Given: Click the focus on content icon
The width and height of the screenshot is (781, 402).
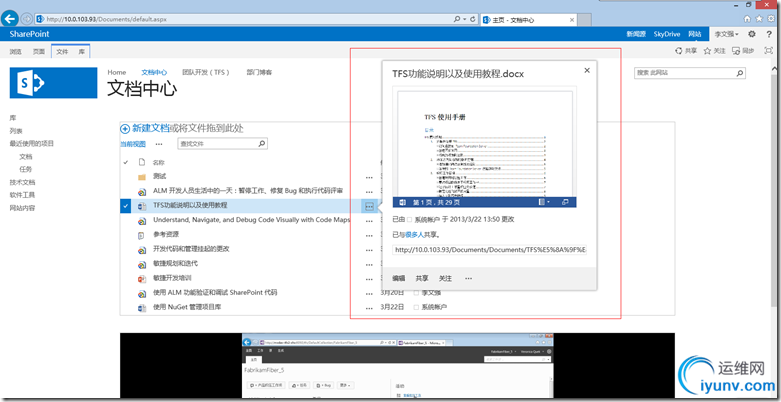Looking at the screenshot, I should point(769,50).
